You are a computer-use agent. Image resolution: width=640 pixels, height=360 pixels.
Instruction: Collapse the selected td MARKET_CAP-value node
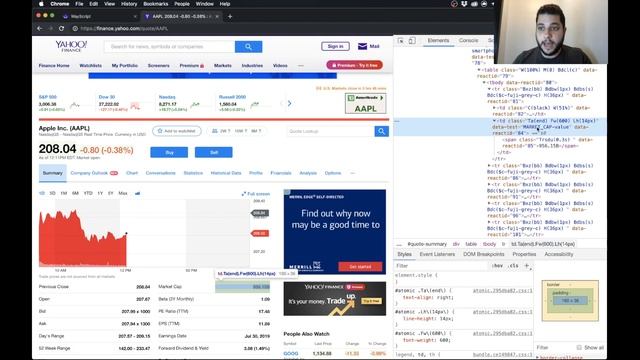pyautogui.click(x=494, y=121)
